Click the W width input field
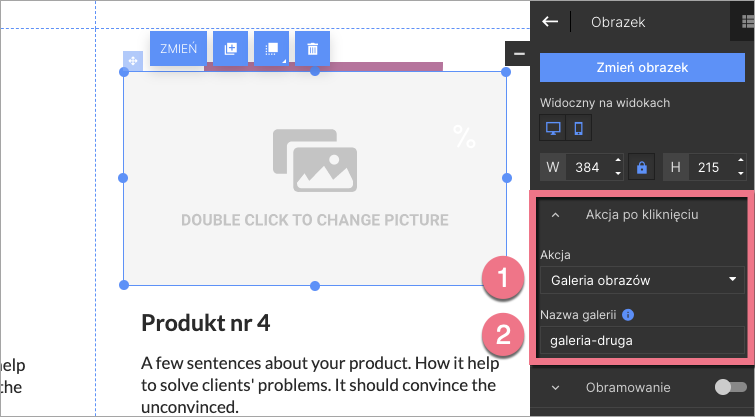 588,167
